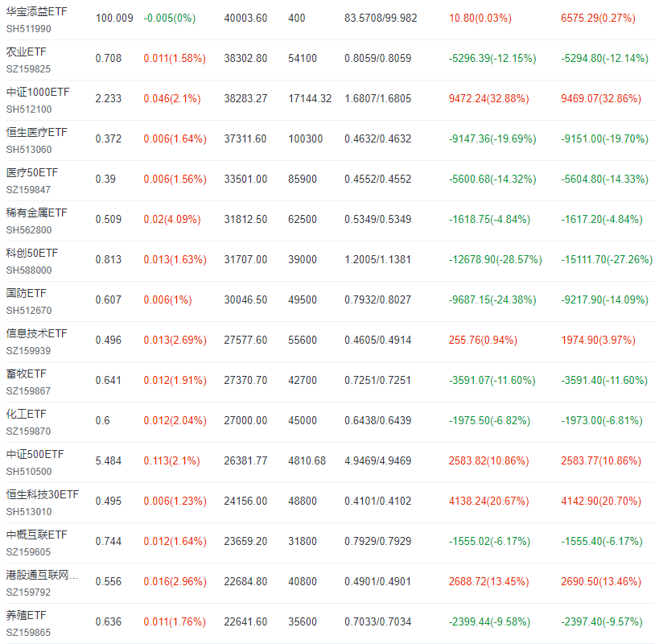Image resolution: width=655 pixels, height=644 pixels.
Task: Click profit 9472.24(32.88%)
Action: point(488,98)
